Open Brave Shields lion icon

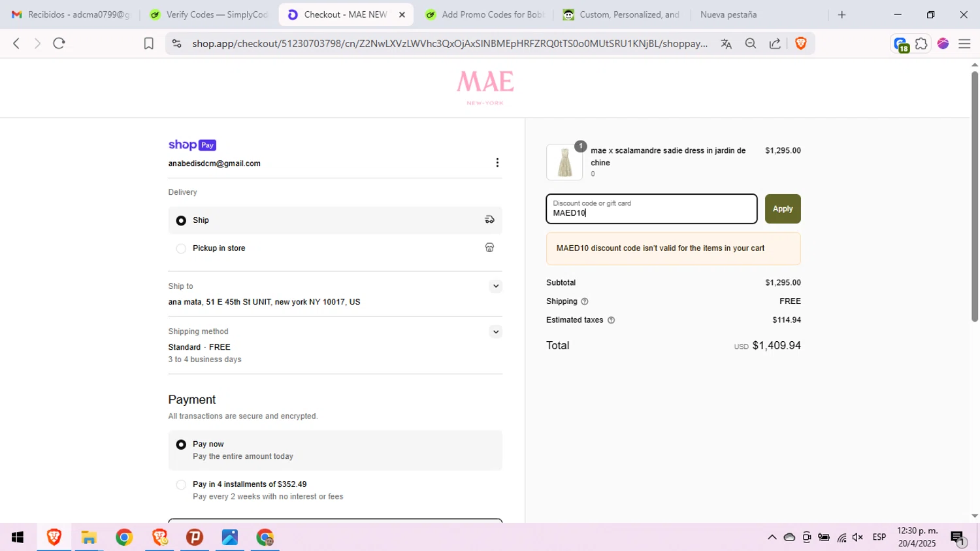pyautogui.click(x=800, y=44)
